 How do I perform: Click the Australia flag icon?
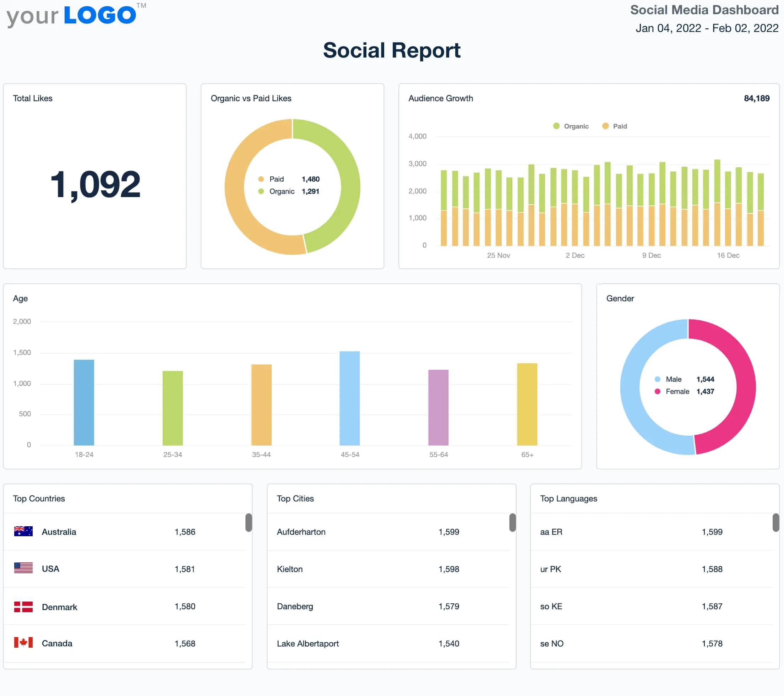point(23,532)
